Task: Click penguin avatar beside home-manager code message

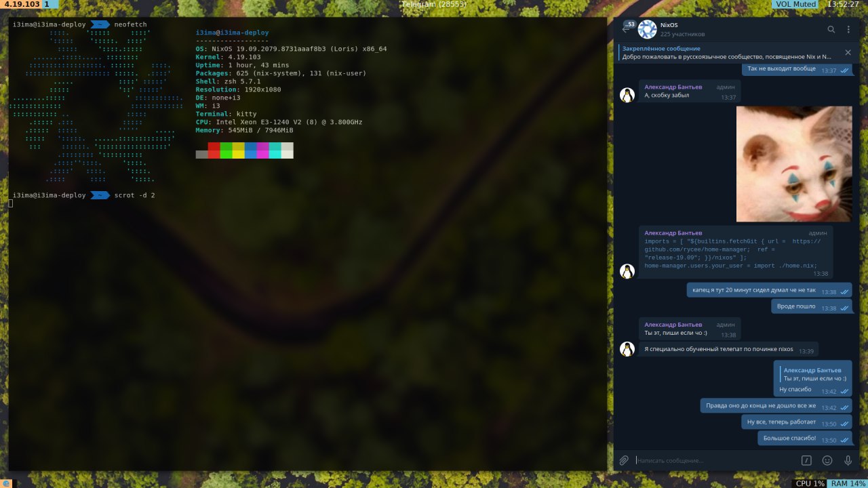Action: [627, 271]
